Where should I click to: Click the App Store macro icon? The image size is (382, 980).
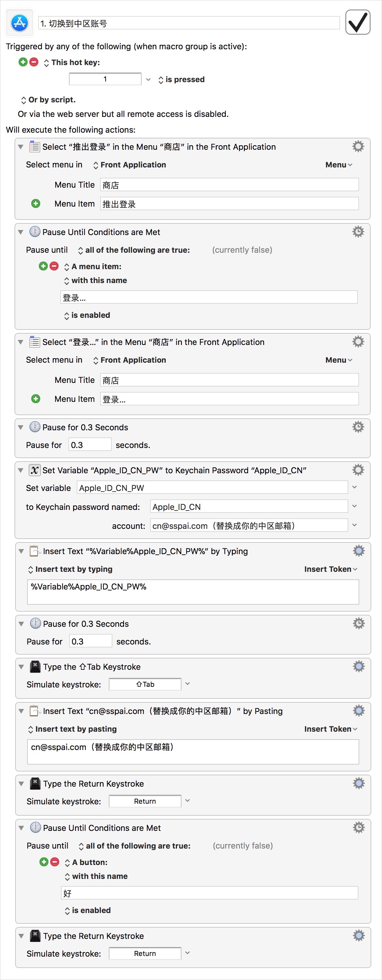tap(19, 23)
